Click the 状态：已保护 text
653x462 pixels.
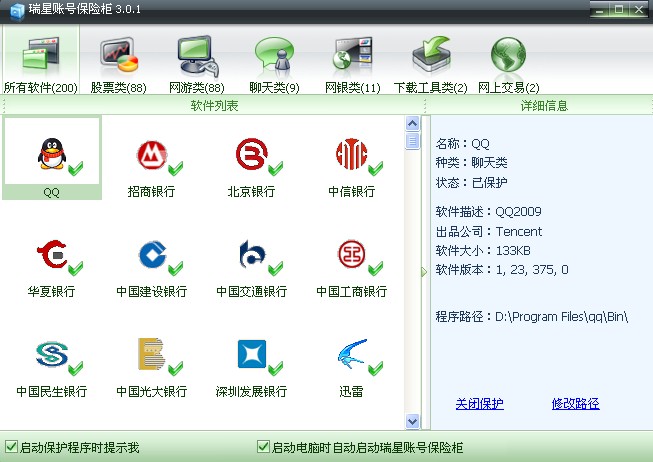[471, 182]
